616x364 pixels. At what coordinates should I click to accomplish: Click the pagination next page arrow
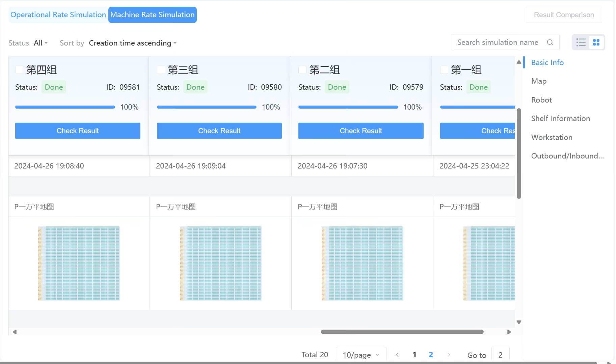(449, 355)
